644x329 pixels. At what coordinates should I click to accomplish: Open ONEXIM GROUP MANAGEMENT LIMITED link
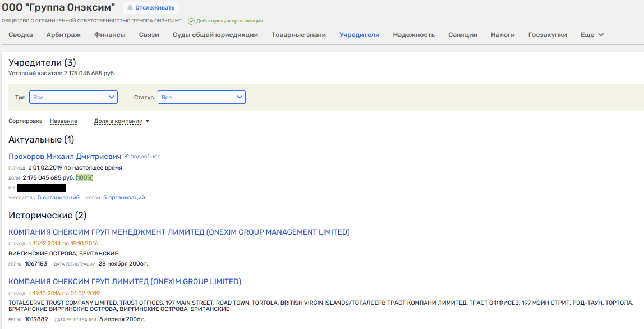(179, 232)
